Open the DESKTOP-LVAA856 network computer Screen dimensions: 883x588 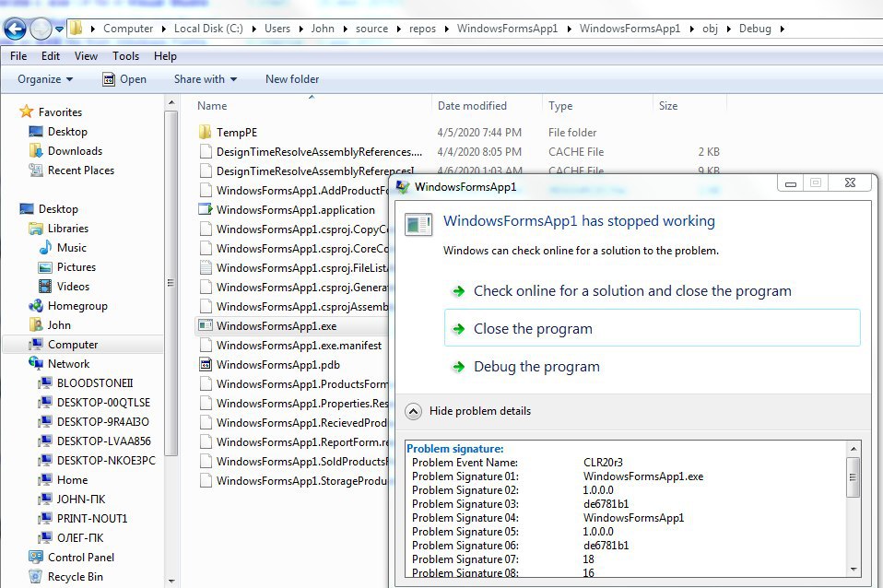coord(103,441)
